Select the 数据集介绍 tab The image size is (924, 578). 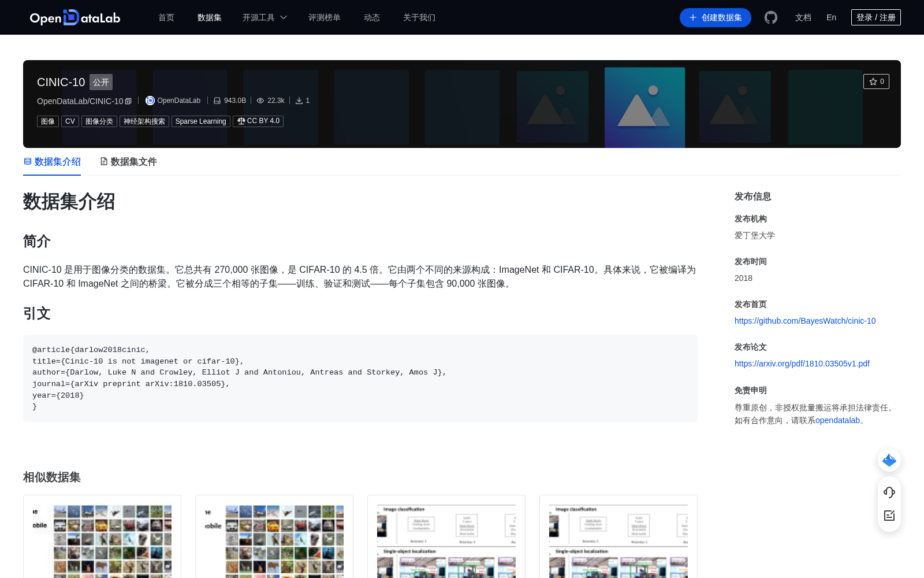coord(52,162)
